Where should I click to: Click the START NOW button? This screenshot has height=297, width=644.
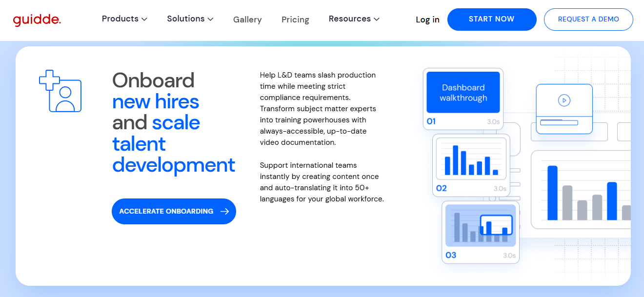pyautogui.click(x=492, y=20)
